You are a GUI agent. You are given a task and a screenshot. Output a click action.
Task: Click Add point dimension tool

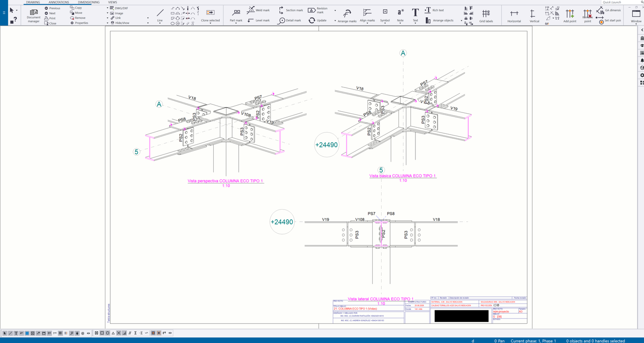pos(570,15)
